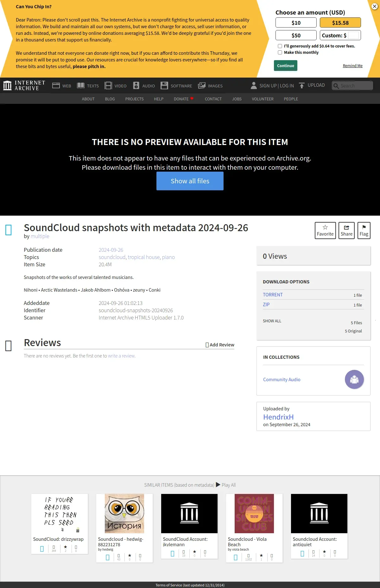Open the piano topic link
The height and width of the screenshot is (588, 380).
point(168,257)
